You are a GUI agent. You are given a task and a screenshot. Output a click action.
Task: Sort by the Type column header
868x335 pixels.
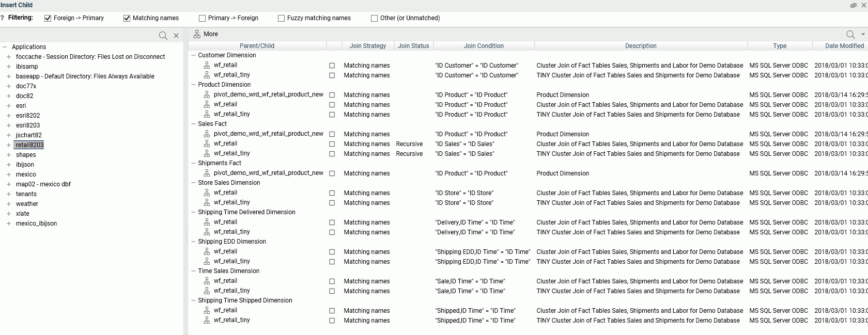coord(780,46)
